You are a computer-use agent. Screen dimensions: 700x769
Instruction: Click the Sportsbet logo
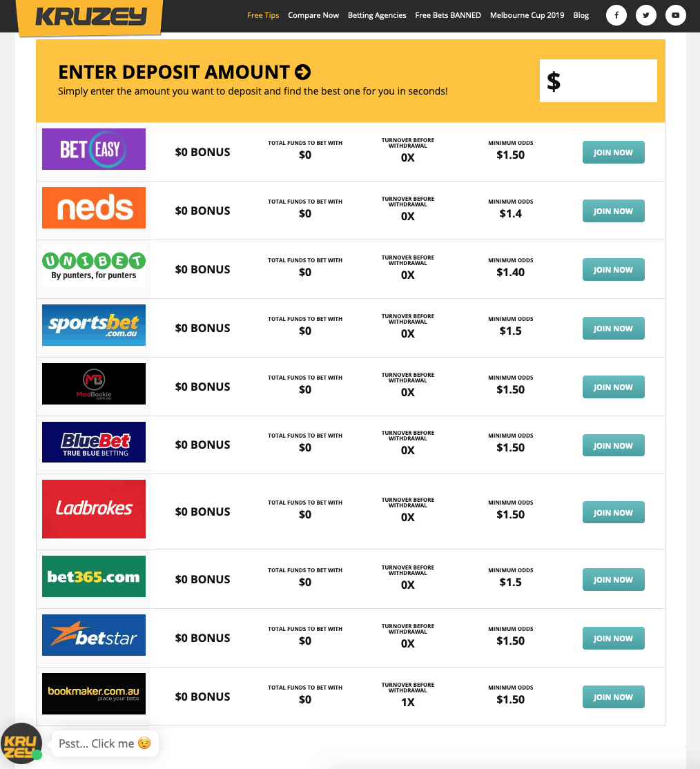(x=94, y=325)
